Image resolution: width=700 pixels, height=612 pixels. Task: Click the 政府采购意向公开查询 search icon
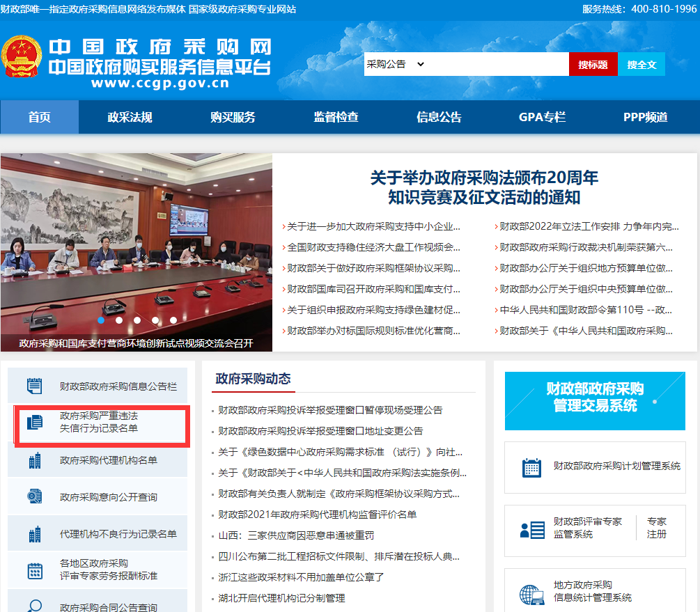[34, 496]
